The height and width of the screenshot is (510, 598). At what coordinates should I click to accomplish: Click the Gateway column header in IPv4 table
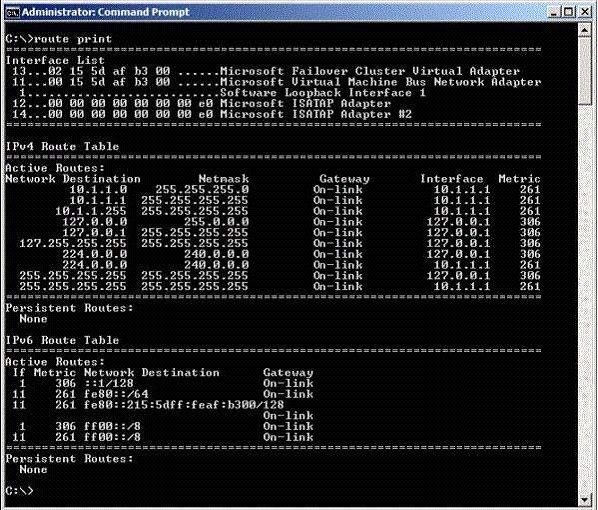344,179
